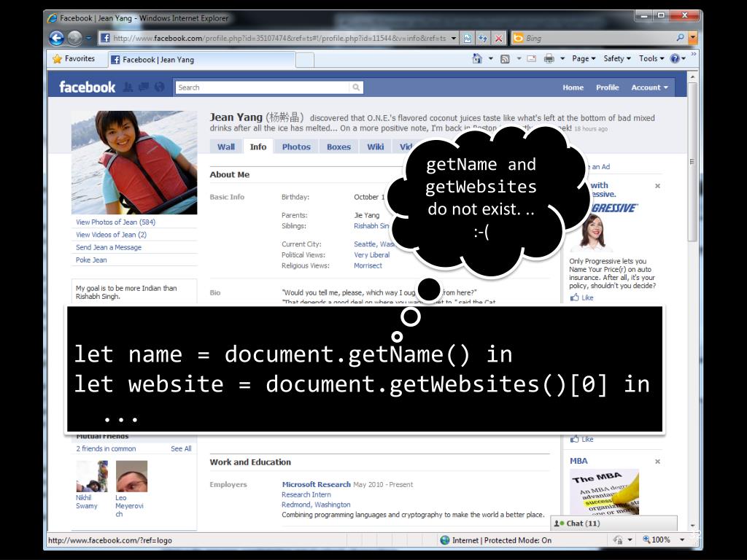Click the Messages icon in Facebook header
The width and height of the screenshot is (747, 560).
click(x=144, y=87)
